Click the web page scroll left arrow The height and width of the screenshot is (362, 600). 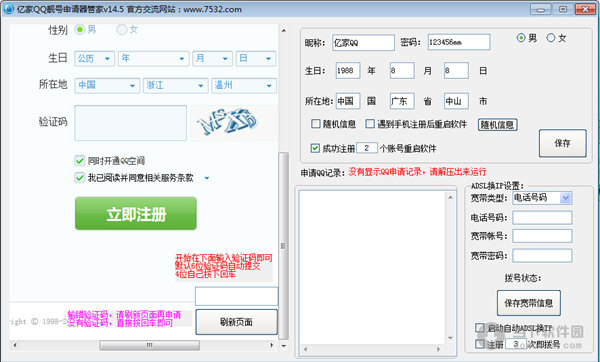pos(14,345)
